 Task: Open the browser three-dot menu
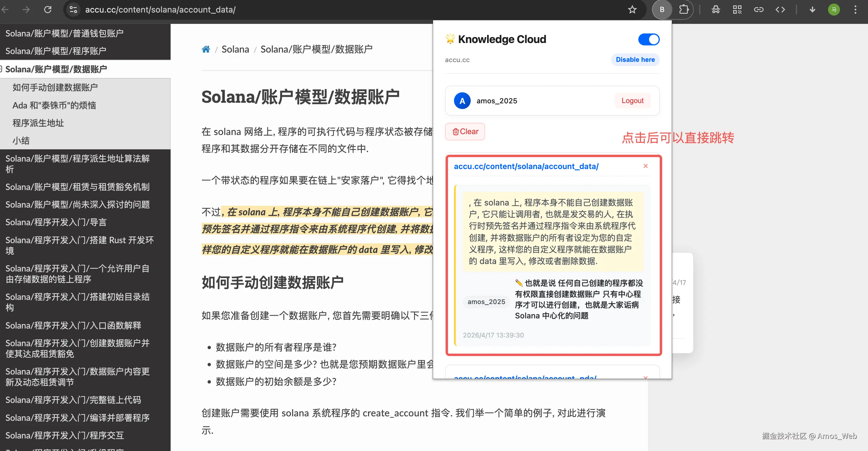[x=855, y=10]
